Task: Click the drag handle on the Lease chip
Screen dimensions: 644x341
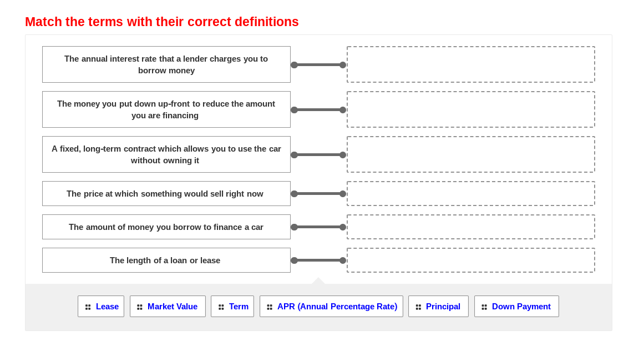Action: pyautogui.click(x=88, y=306)
